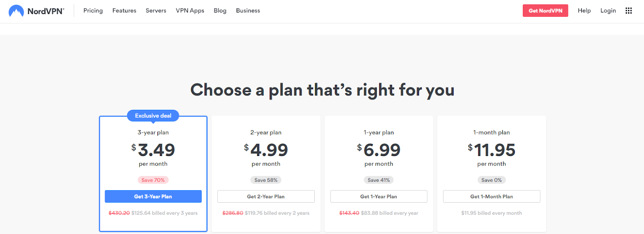Visit the Blog link
The image size is (644, 234).
pyautogui.click(x=220, y=10)
